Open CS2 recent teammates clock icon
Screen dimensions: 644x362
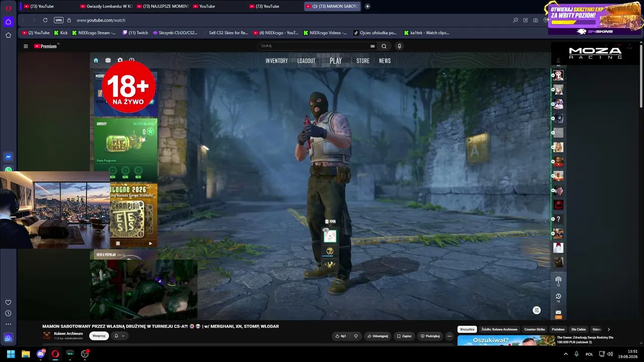[558, 297]
